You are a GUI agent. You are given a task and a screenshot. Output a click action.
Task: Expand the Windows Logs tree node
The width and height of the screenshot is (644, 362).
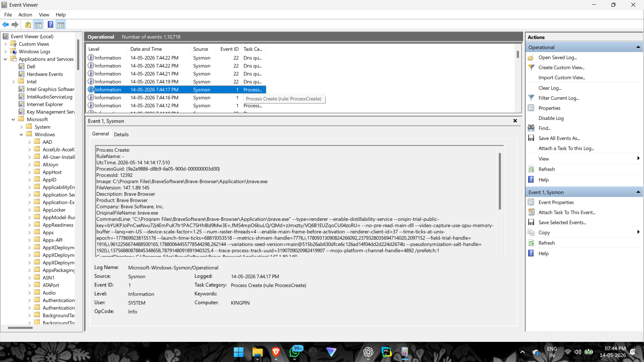[x=5, y=52]
